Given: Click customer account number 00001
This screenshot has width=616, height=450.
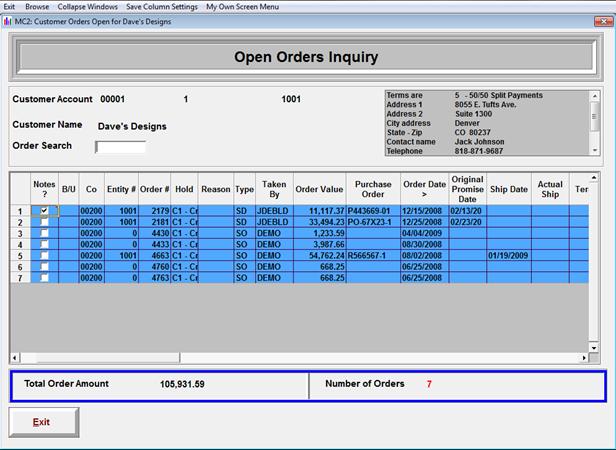Looking at the screenshot, I should (x=112, y=99).
